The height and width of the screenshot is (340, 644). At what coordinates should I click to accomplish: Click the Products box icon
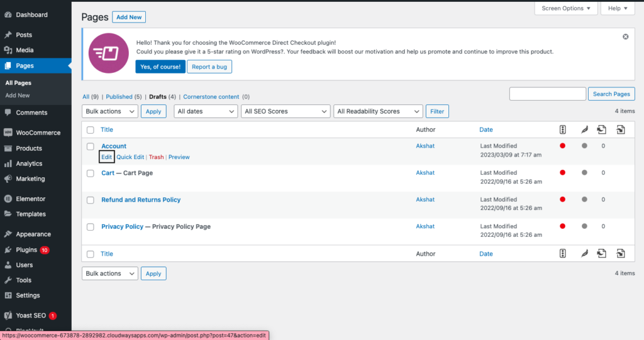click(8, 148)
